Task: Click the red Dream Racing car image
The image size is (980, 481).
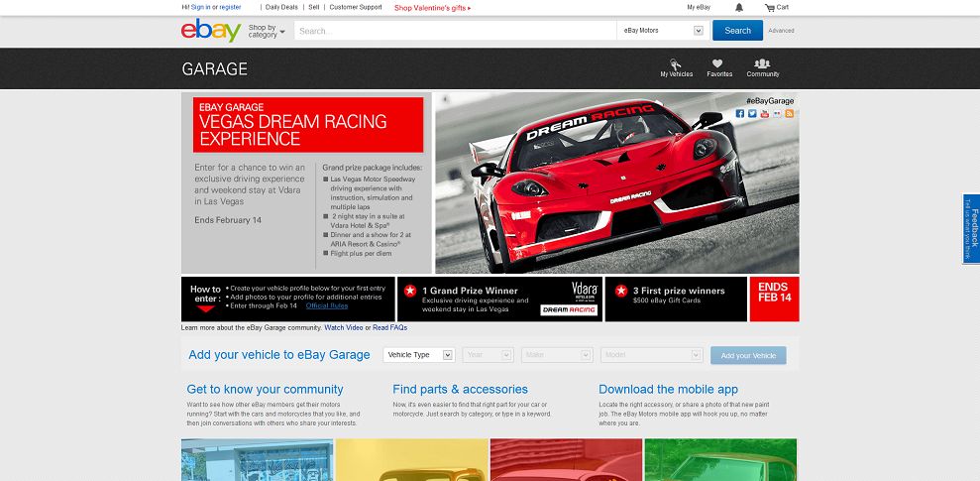Action: (x=617, y=183)
